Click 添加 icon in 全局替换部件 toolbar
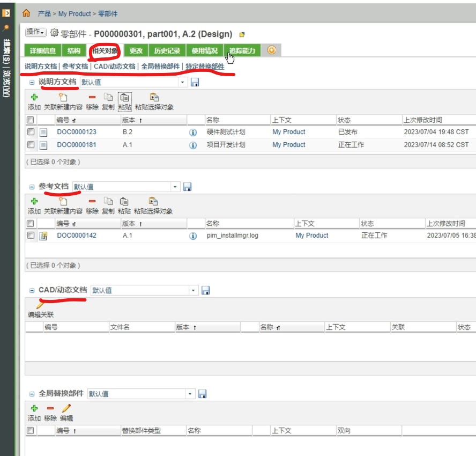 (34, 408)
